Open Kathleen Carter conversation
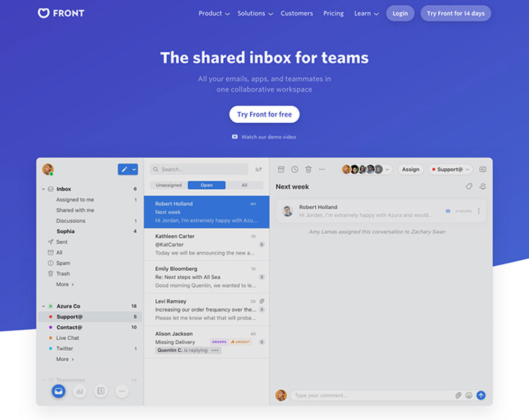 coord(206,244)
